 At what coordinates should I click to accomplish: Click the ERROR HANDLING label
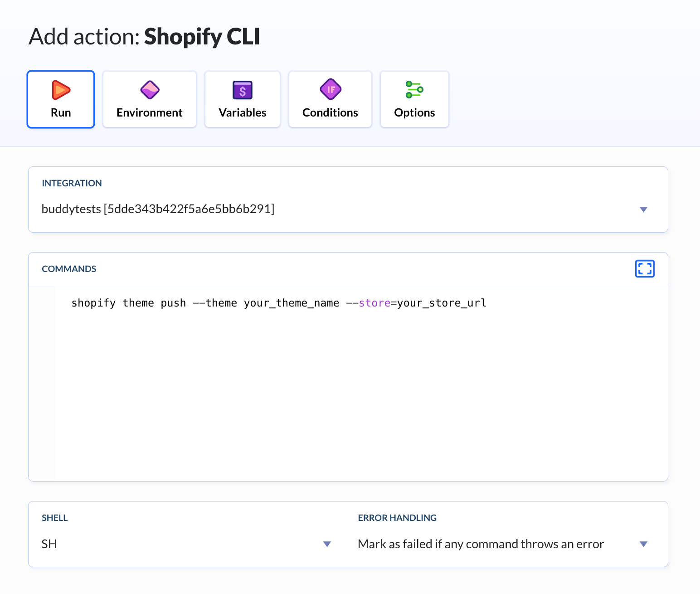[397, 518]
